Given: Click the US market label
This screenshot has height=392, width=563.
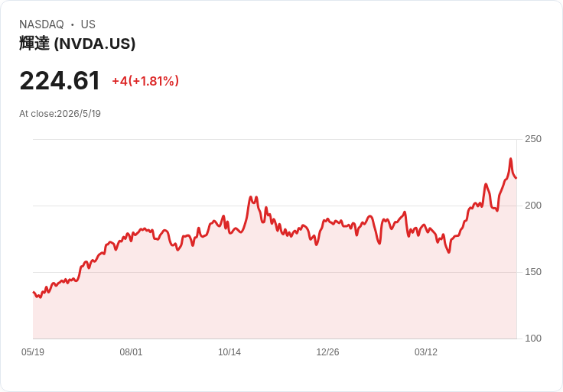Looking at the screenshot, I should pos(88,24).
